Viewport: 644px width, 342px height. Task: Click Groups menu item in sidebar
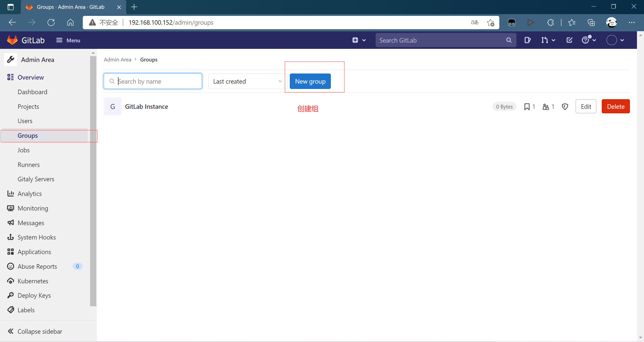coord(27,135)
